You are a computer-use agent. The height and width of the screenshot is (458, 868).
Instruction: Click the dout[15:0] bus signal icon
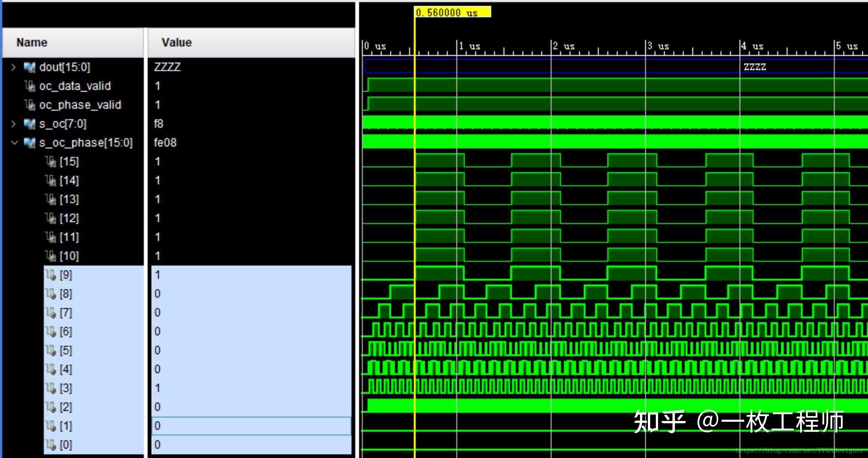coord(29,67)
